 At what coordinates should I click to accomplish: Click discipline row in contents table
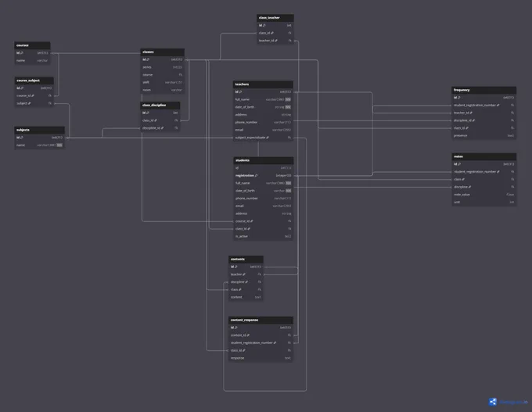(x=246, y=281)
